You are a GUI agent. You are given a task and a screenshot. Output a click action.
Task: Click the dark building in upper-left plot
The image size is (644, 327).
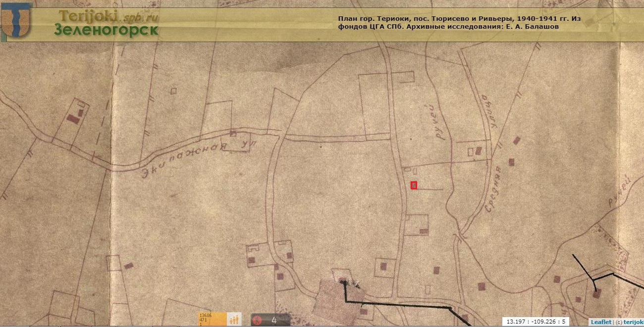click(x=73, y=119)
